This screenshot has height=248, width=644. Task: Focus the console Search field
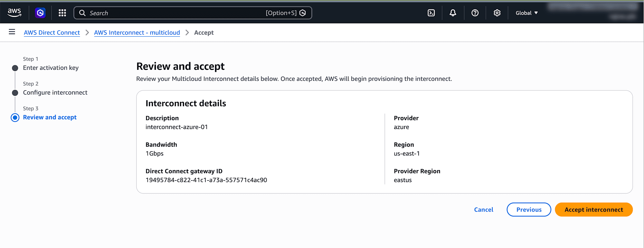193,13
